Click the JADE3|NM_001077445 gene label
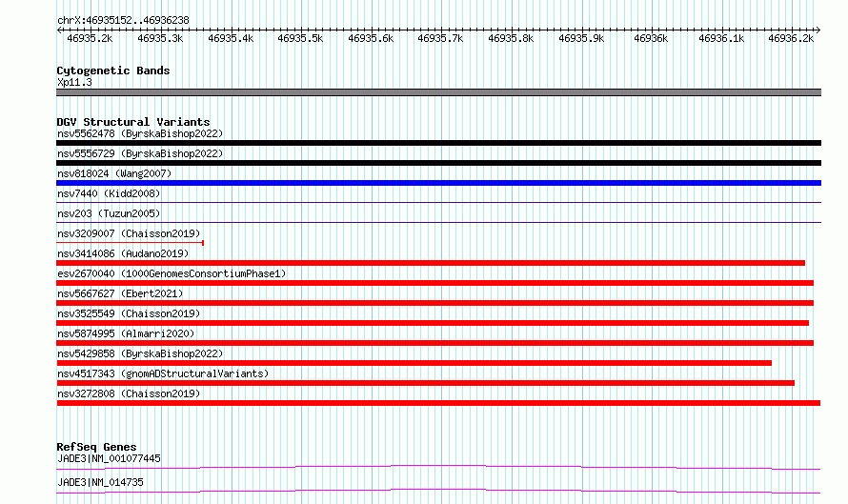 pos(109,458)
